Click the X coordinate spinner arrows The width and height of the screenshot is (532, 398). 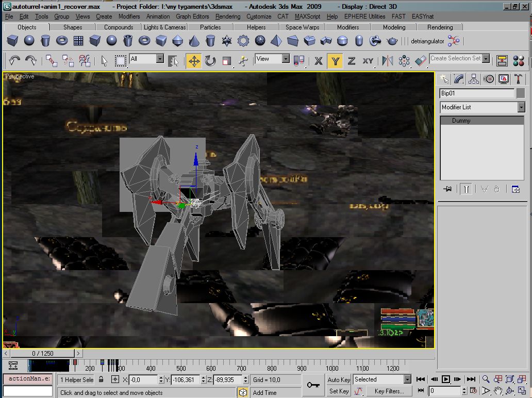[x=161, y=379]
